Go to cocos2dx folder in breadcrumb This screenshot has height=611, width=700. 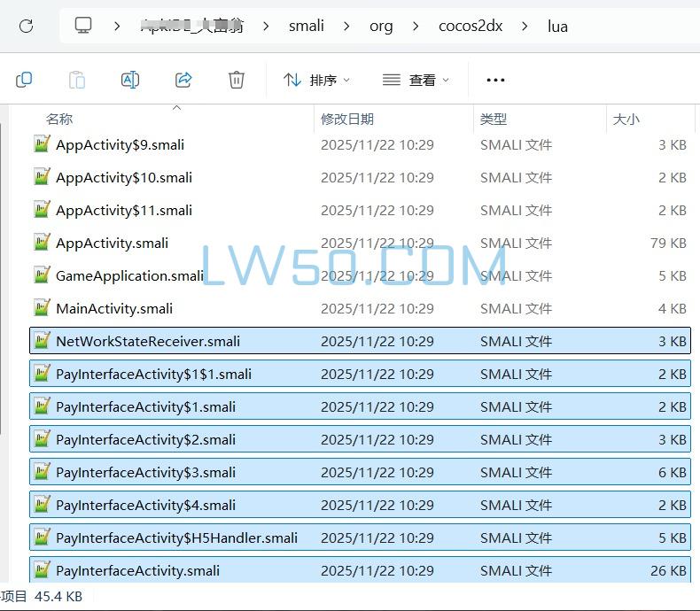coord(471,26)
